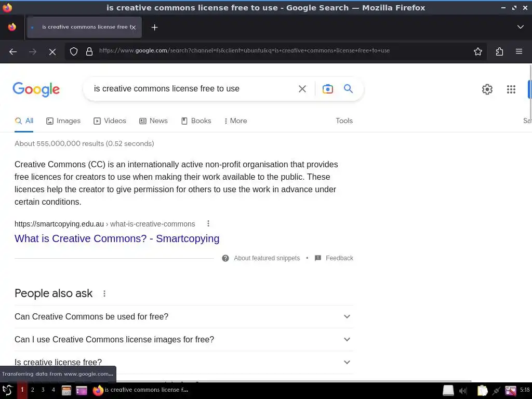The image size is (532, 399).
Task: Go back with the browser back arrow
Action: pyautogui.click(x=13, y=51)
